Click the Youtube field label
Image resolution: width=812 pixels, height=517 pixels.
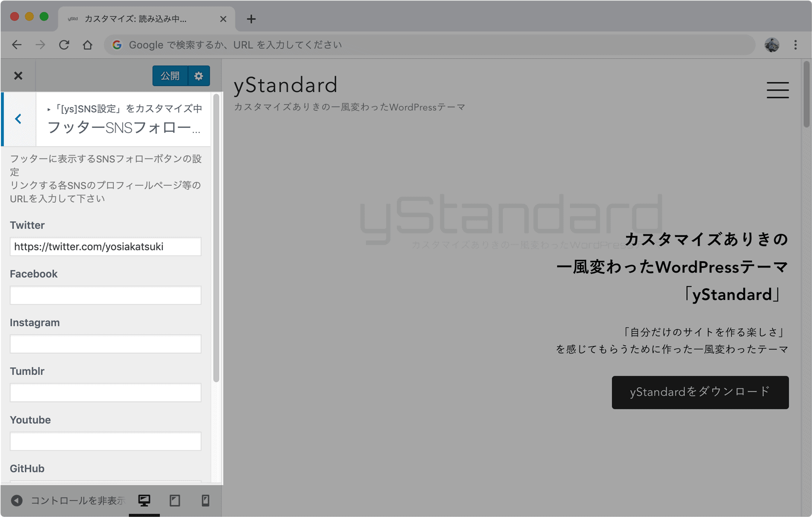(x=30, y=420)
